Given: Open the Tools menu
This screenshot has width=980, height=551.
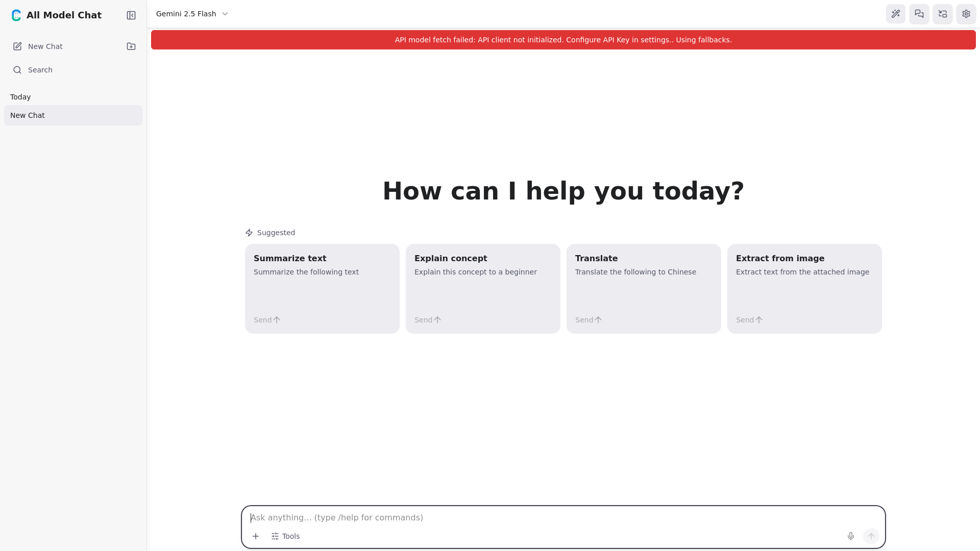Looking at the screenshot, I should 285,536.
